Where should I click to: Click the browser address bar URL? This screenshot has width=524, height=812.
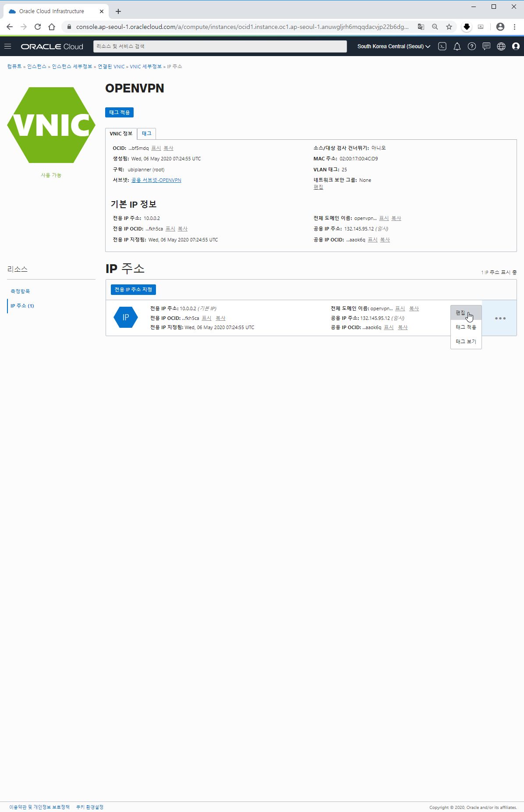(242, 27)
